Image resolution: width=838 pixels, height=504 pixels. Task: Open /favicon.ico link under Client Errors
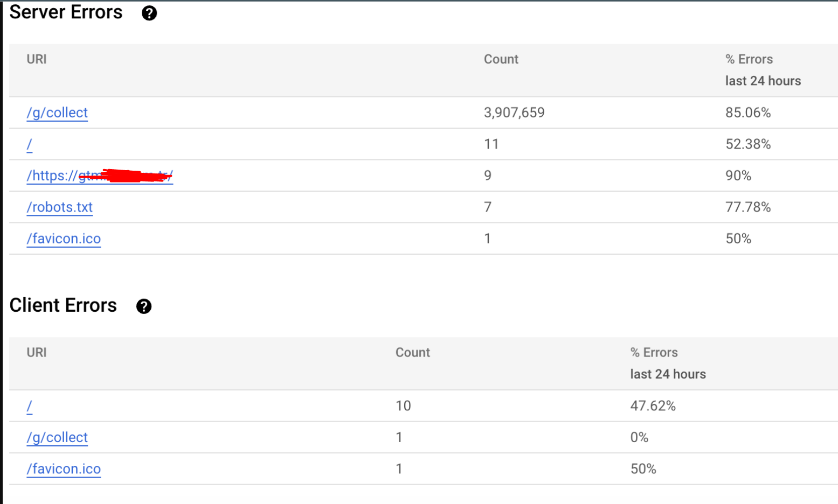tap(64, 469)
